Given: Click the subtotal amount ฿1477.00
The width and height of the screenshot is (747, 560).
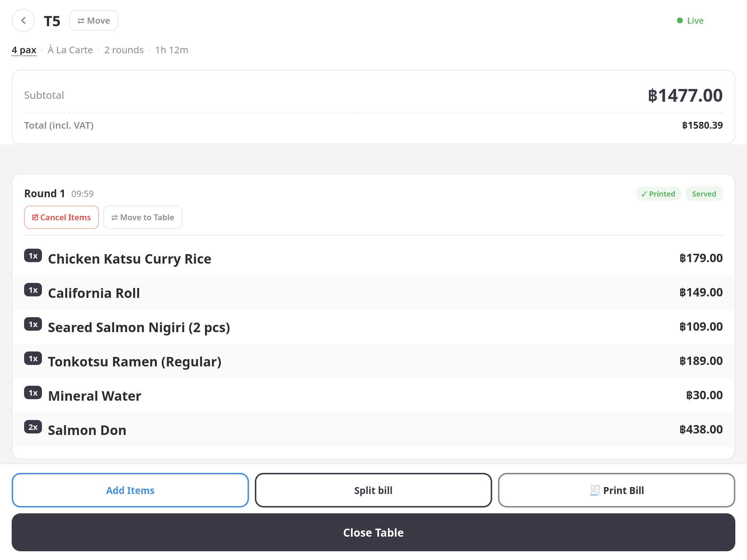Looking at the screenshot, I should [x=685, y=96].
